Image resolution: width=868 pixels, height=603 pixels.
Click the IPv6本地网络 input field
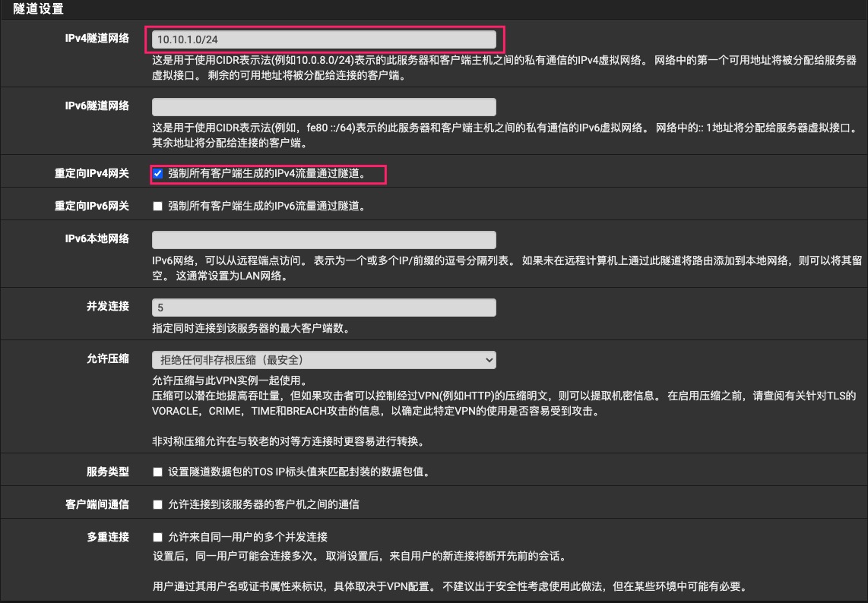tap(324, 240)
